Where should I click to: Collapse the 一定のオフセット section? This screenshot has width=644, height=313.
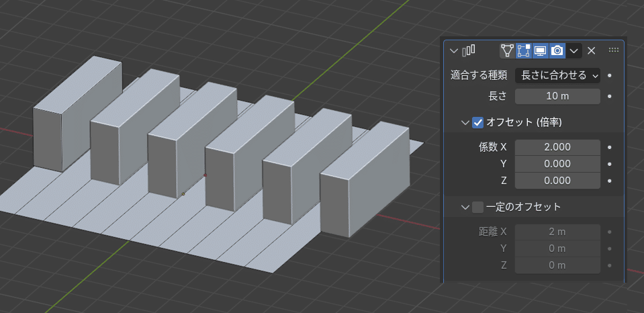465,207
